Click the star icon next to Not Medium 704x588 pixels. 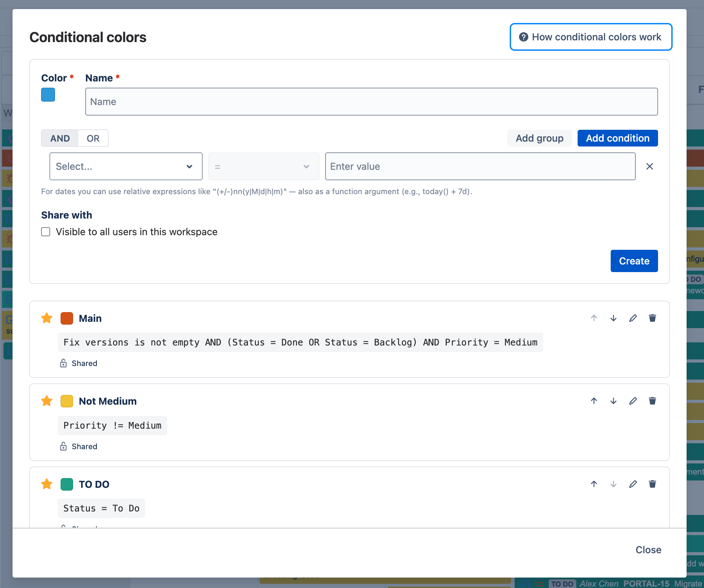tap(47, 401)
